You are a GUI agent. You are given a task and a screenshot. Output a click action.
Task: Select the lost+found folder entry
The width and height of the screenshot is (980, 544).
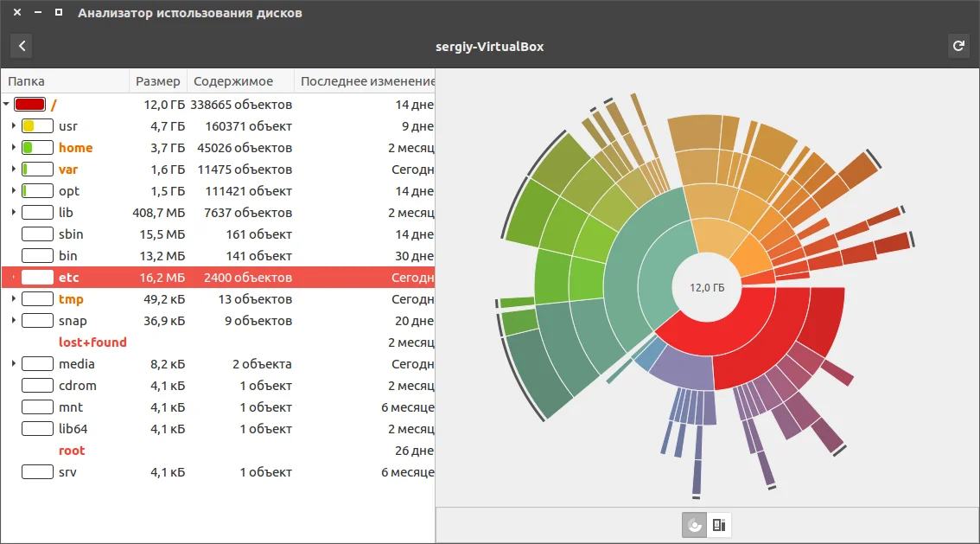(92, 342)
